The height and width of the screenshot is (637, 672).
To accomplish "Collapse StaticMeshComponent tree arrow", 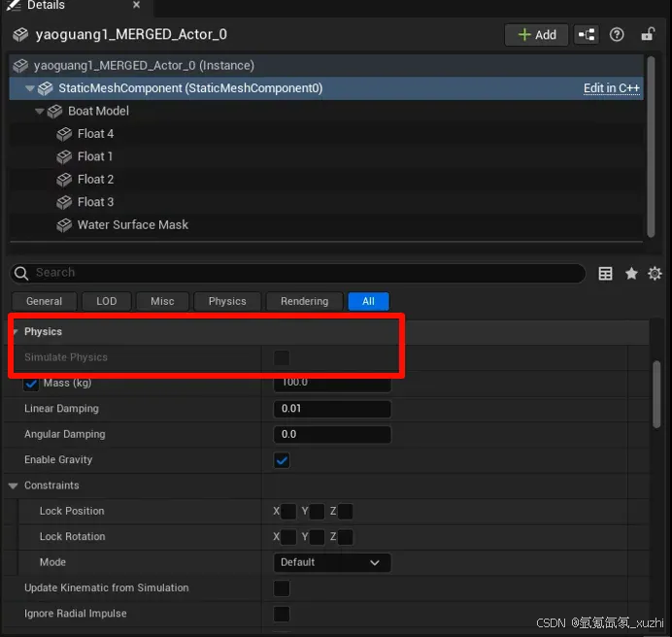I will point(29,88).
